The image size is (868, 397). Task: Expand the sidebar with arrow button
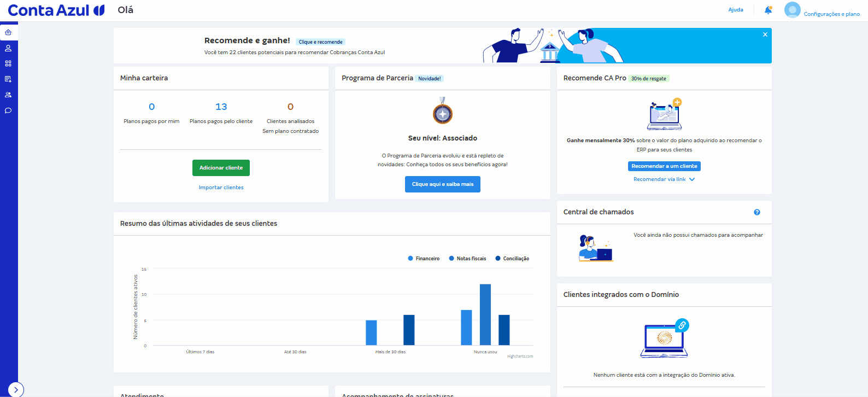16,389
